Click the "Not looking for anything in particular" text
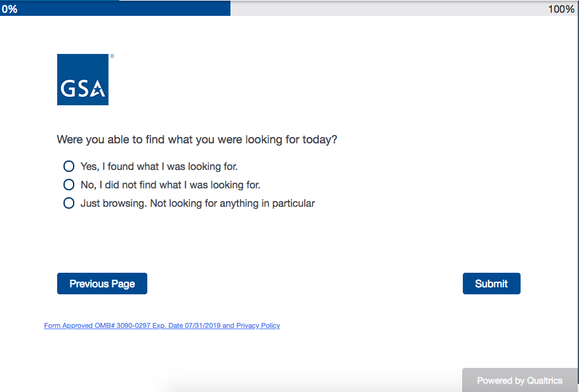The image size is (579, 392). pyautogui.click(x=232, y=204)
